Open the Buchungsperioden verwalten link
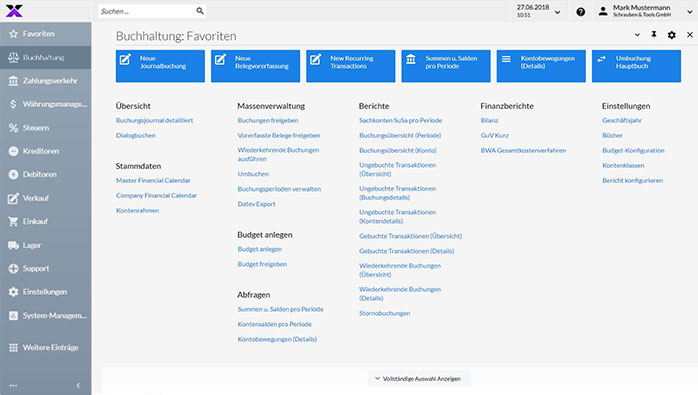Image resolution: width=698 pixels, height=395 pixels. [x=279, y=189]
